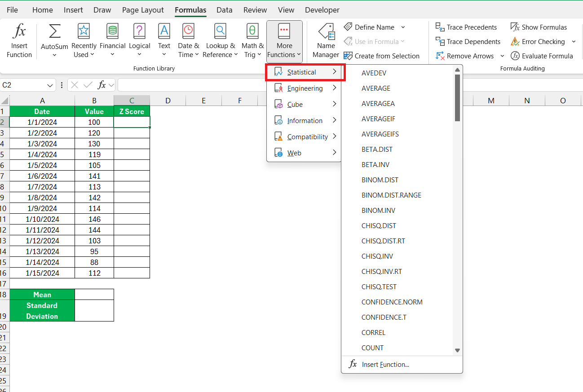Open the Financial functions icon
The width and height of the screenshot is (583, 392).
tap(112, 31)
